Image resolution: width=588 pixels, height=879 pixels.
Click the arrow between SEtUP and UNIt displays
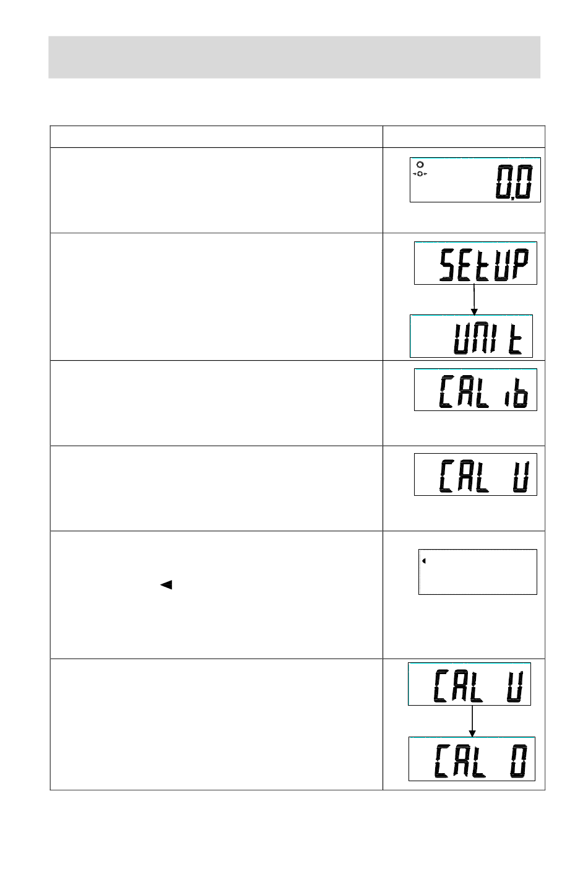(x=474, y=300)
